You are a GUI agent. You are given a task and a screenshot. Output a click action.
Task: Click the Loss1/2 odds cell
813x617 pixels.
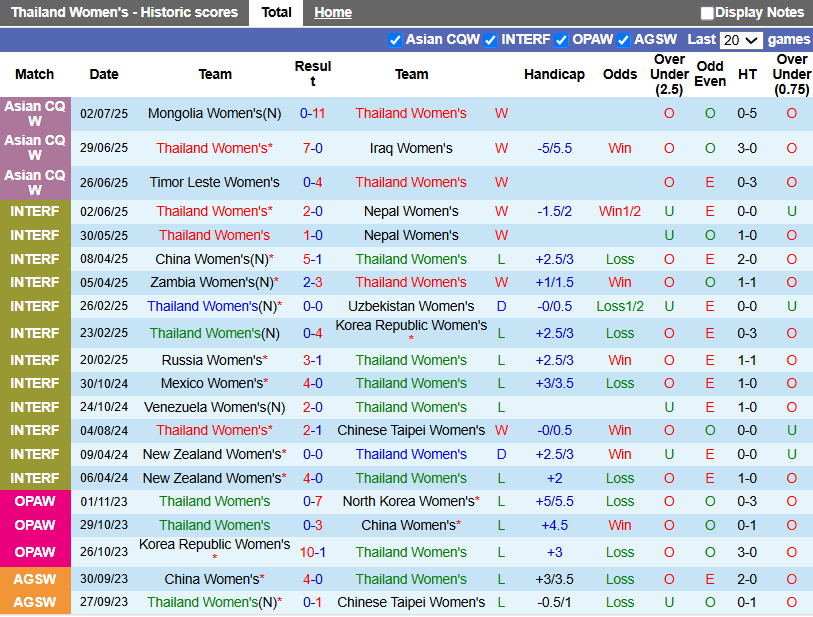620,306
